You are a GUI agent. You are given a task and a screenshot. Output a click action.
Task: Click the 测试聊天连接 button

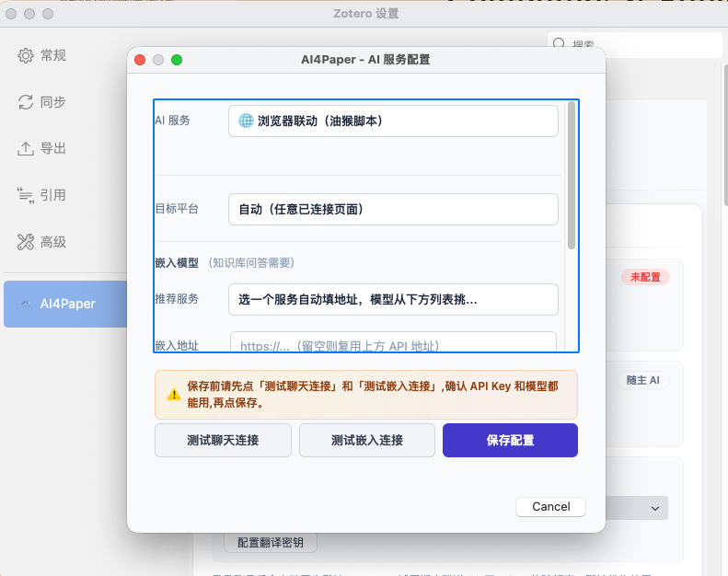coord(223,440)
